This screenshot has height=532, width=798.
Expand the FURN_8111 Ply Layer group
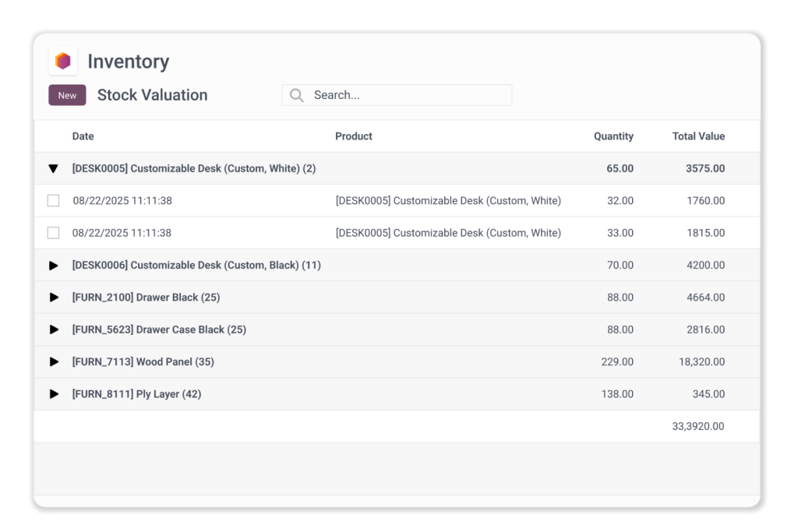pos(53,394)
